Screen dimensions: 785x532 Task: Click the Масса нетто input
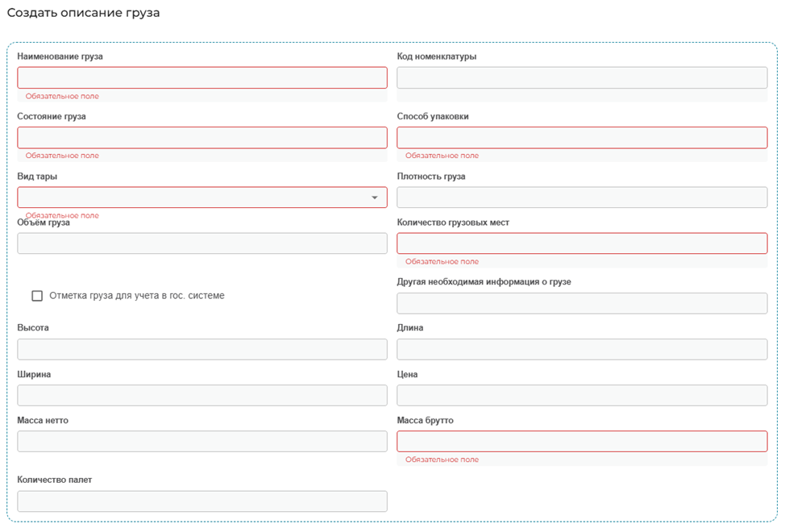(x=201, y=441)
